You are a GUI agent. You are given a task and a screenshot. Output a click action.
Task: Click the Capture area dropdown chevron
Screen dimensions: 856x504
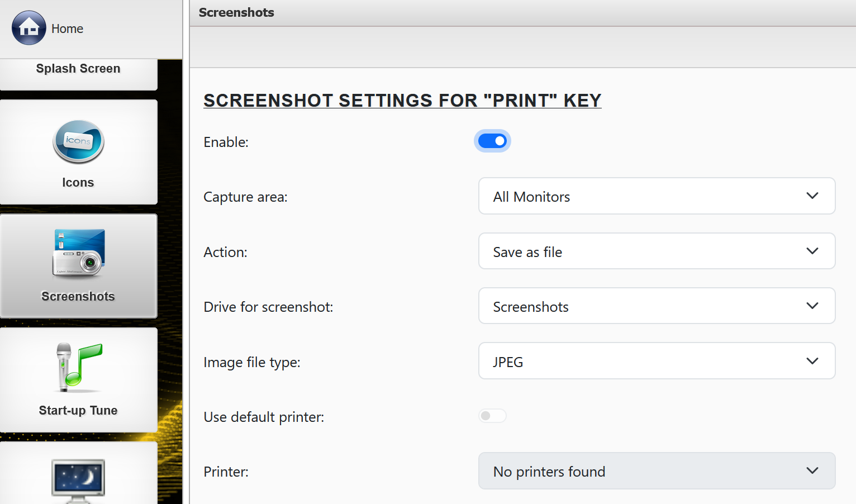[812, 196]
